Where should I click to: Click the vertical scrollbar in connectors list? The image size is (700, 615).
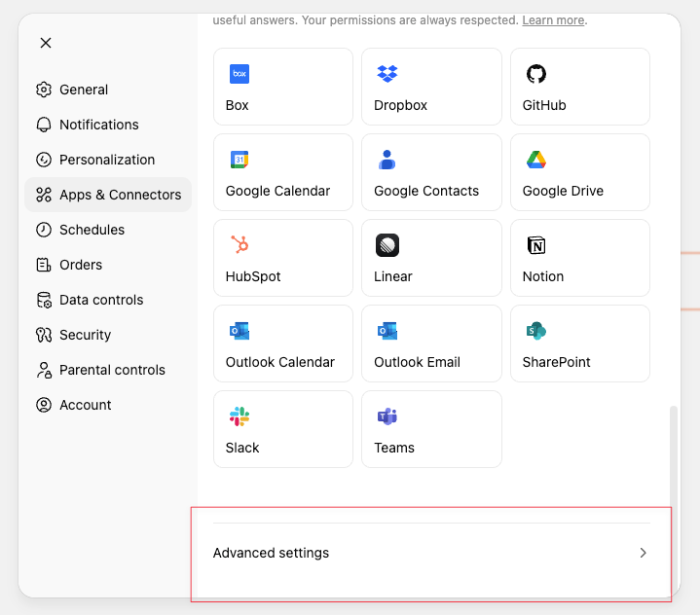673,457
